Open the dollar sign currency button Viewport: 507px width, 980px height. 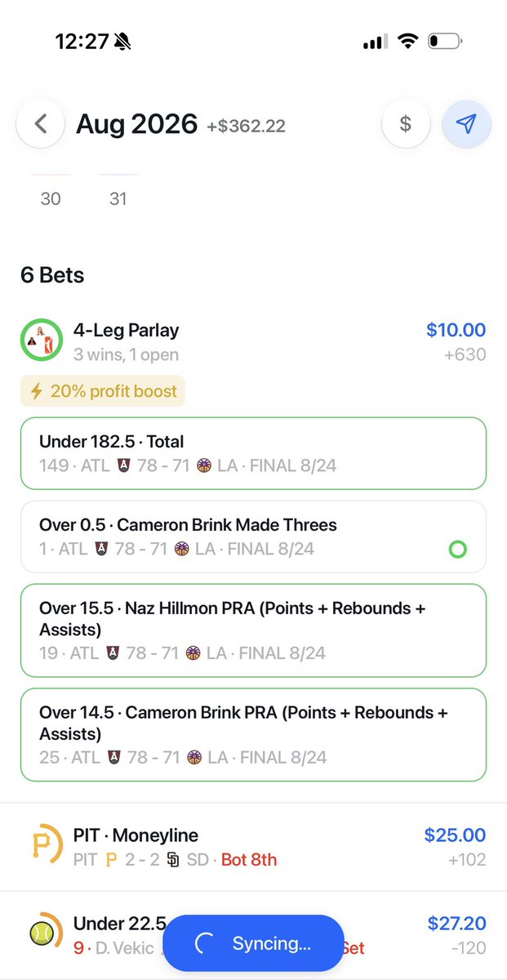[405, 124]
